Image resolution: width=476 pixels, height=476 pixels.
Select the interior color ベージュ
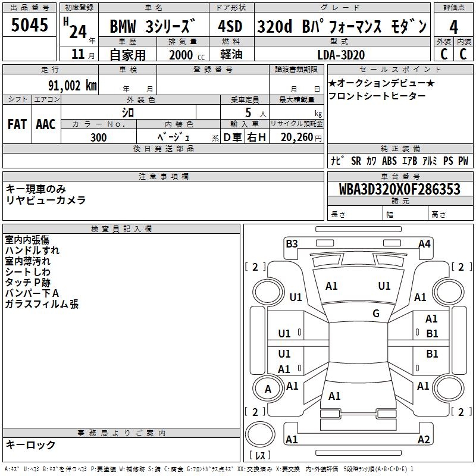[174, 137]
